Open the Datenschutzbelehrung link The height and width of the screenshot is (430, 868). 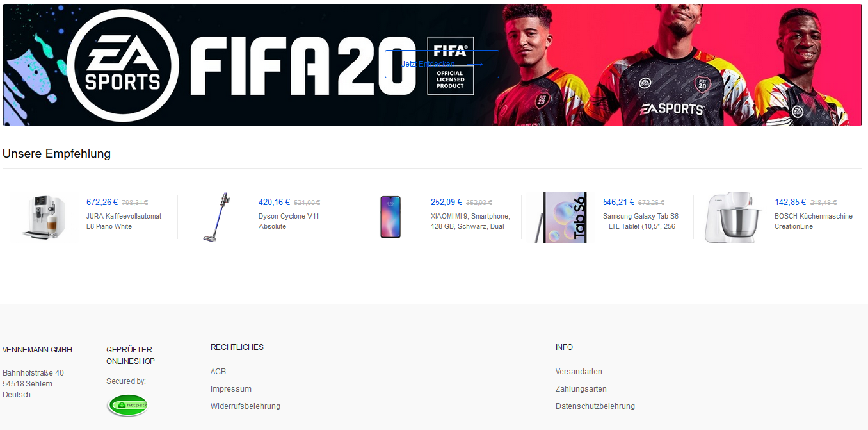[595, 406]
